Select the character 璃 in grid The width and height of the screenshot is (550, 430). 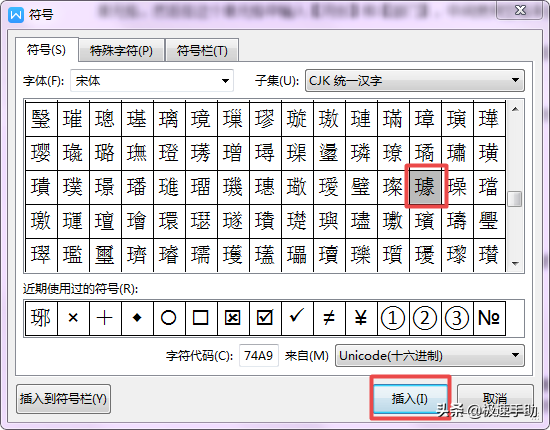click(169, 119)
